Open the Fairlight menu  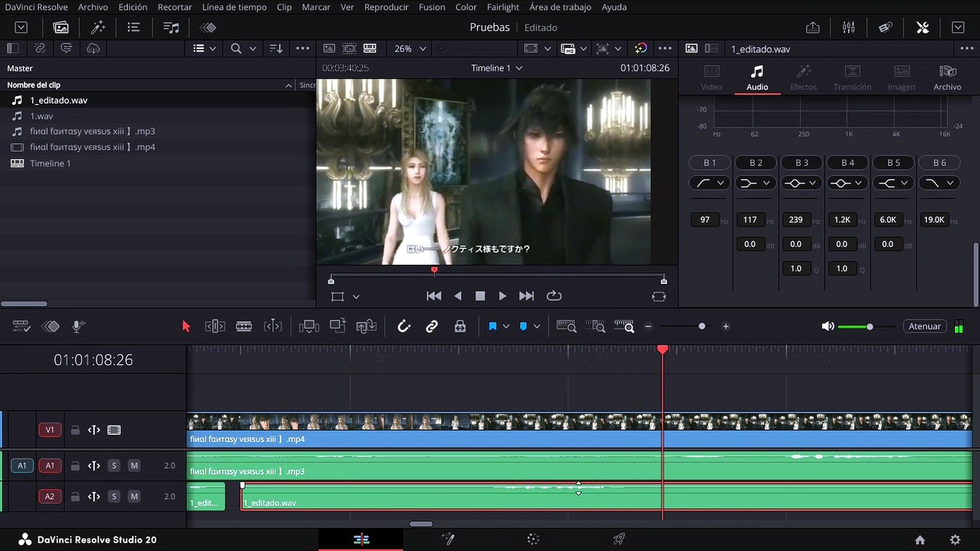(x=503, y=7)
